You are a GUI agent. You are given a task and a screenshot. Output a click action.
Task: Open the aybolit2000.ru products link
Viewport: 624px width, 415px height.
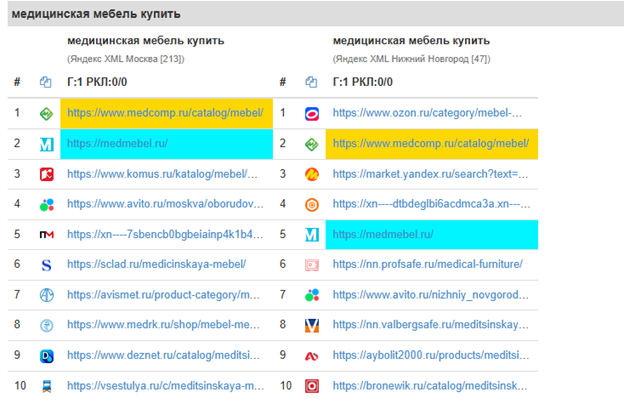(x=430, y=354)
